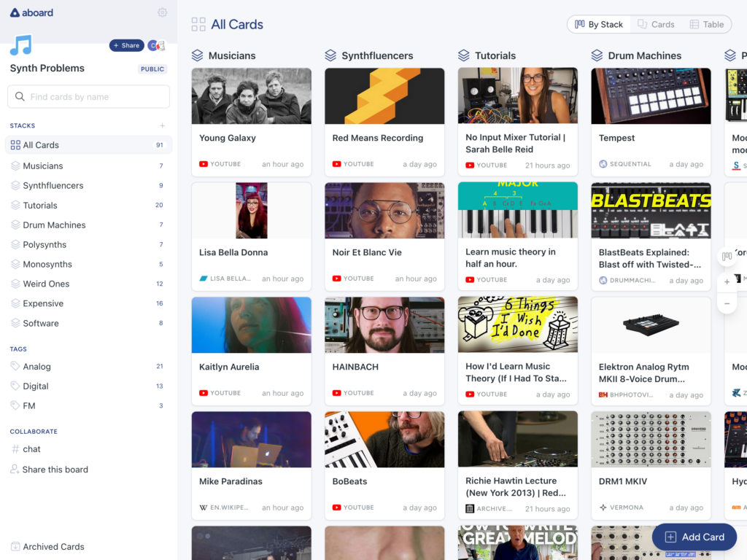Click 'Synth Problems' board title
The image size is (747, 560).
click(47, 68)
